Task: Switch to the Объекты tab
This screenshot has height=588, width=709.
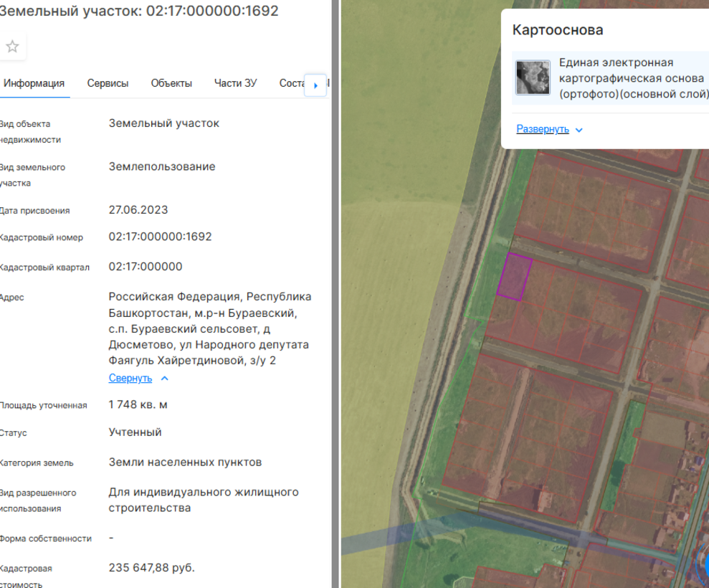Action: pos(171,83)
